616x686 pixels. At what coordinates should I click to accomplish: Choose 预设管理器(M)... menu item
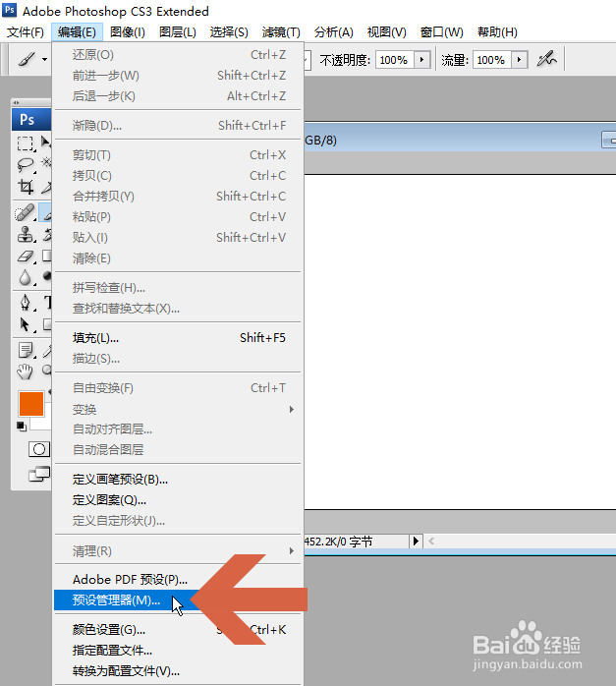179,600
